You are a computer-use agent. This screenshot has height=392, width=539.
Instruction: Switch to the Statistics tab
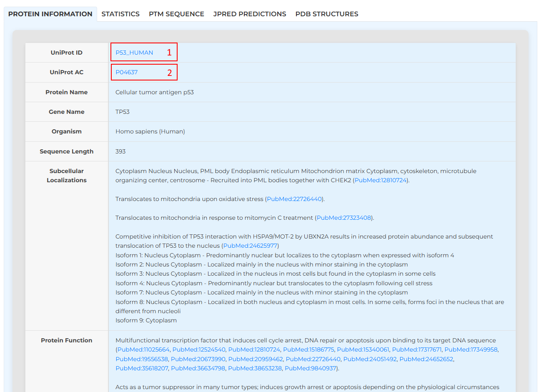(120, 14)
